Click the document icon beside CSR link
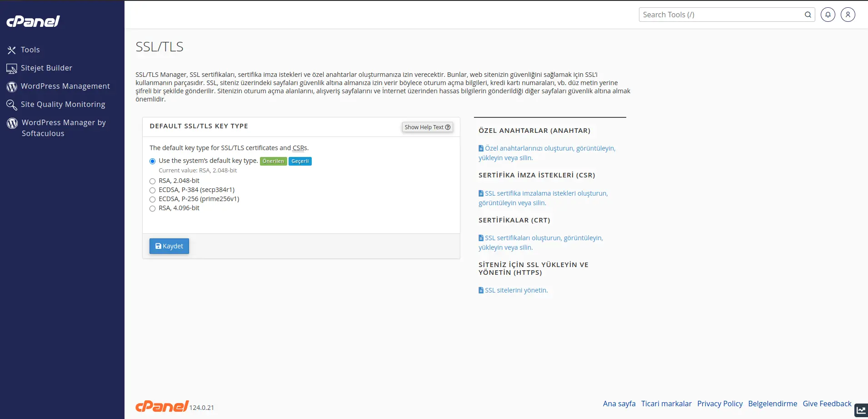This screenshot has height=419, width=868. 481,193
